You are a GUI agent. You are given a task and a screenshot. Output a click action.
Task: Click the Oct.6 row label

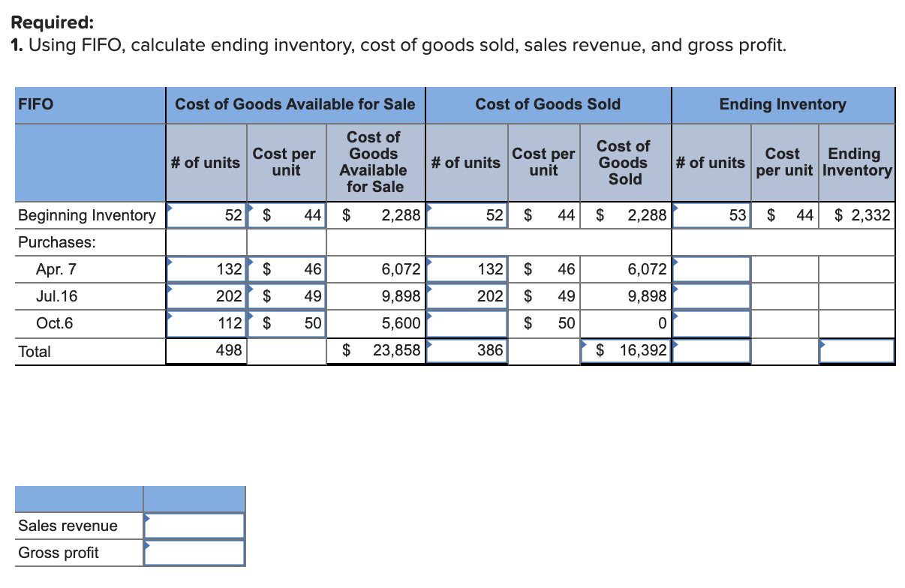coord(54,323)
